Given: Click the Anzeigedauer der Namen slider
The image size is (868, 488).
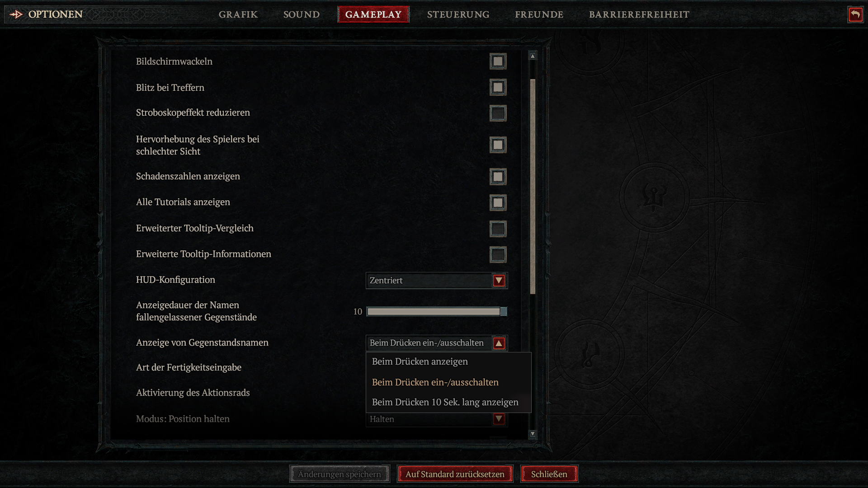Looking at the screenshot, I should pyautogui.click(x=437, y=311).
